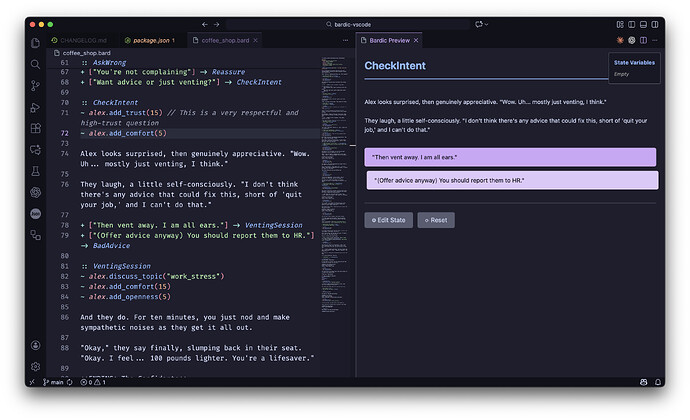Open the Source Control view
Screen dimensions: 690x420
pos(36,85)
